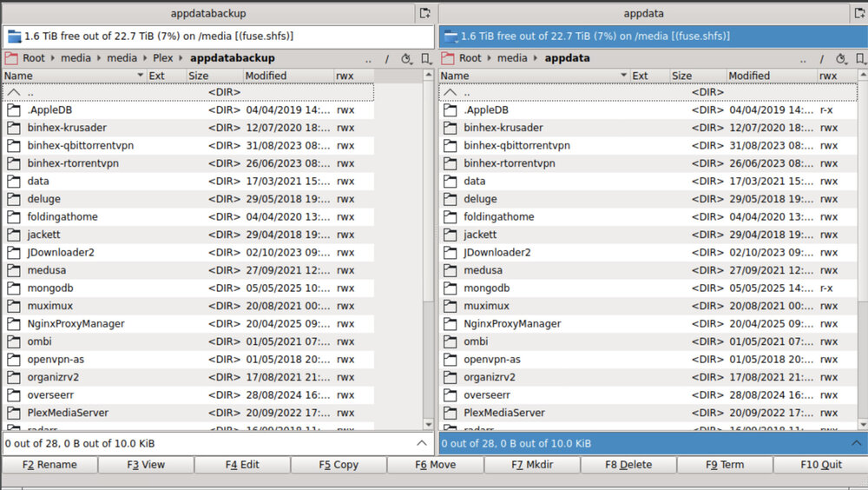The width and height of the screenshot is (868, 490).
Task: Open bookmarks menu in left panel
Action: pyautogui.click(x=425, y=59)
